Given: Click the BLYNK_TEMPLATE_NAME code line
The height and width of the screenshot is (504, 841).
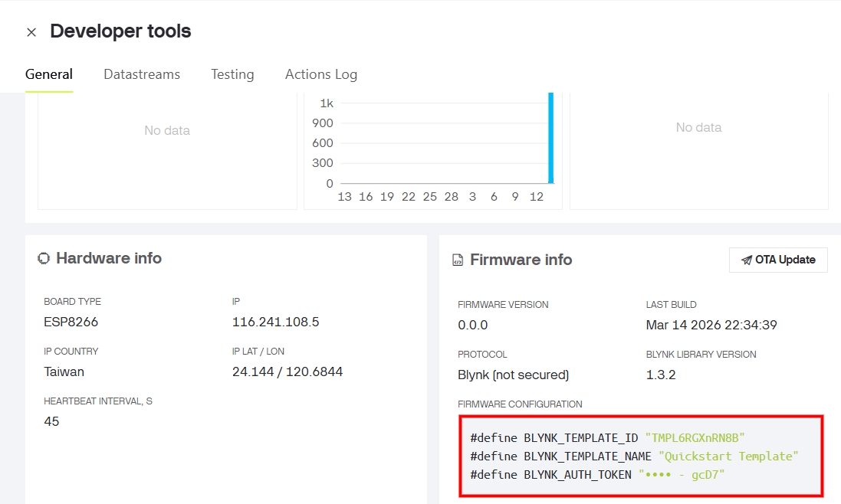Looking at the screenshot, I should [x=634, y=457].
